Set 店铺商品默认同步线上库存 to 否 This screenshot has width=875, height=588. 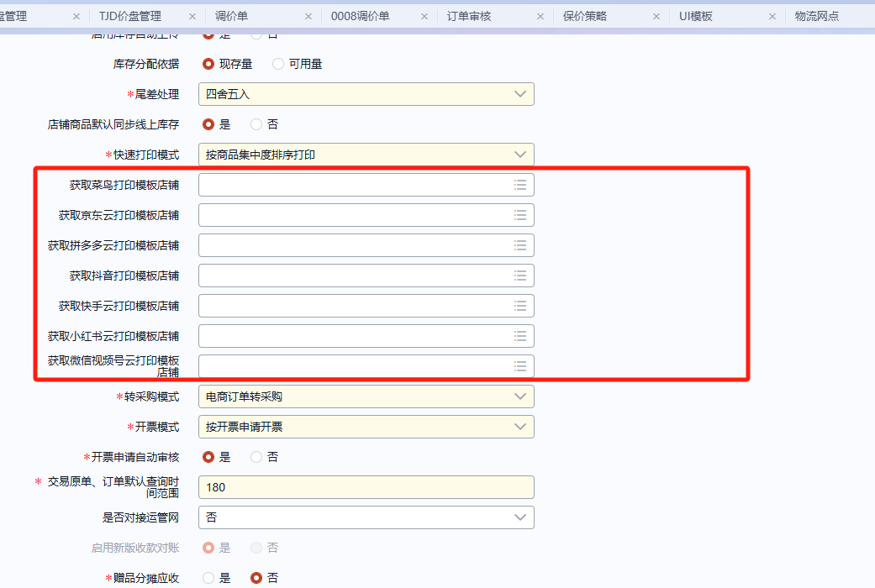256,124
